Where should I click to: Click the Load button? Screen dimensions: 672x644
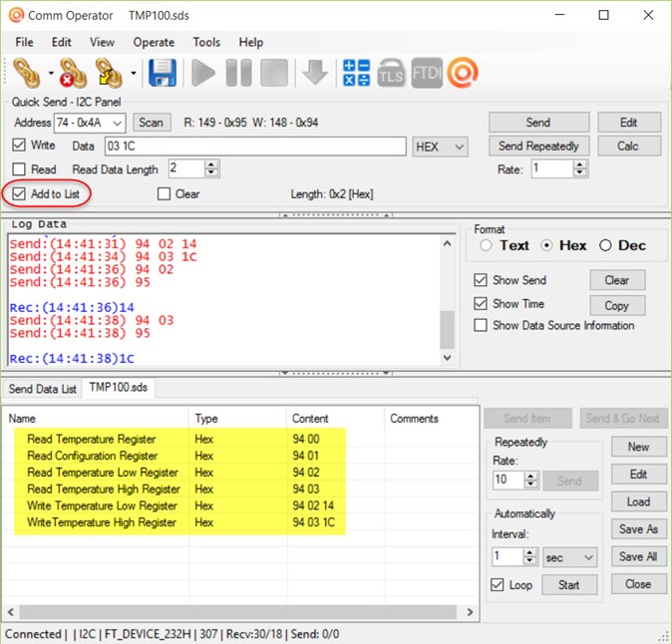638,501
